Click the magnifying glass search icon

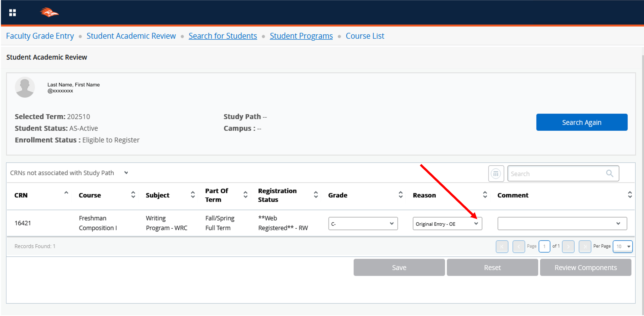coord(610,173)
